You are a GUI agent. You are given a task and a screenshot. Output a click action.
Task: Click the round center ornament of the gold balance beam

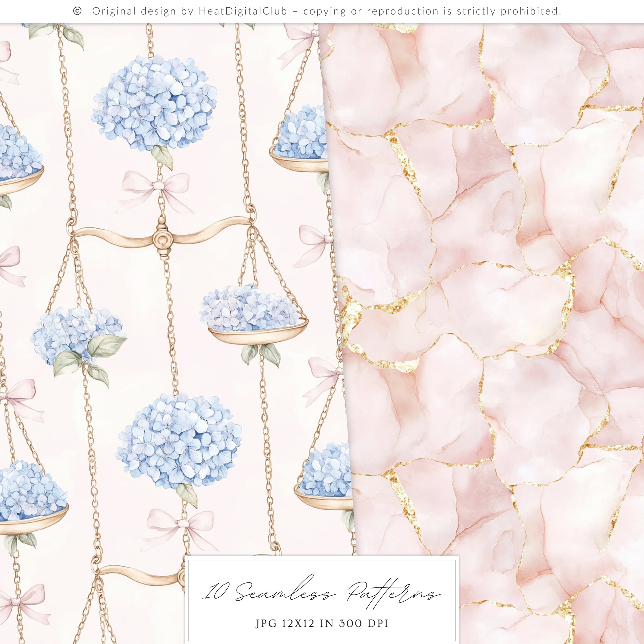pos(163,240)
